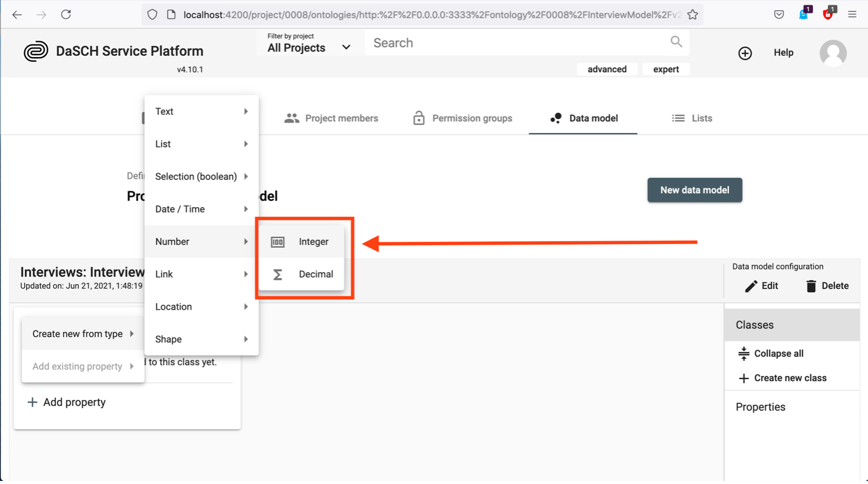Click the DaSCH logo icon
The image size is (868, 484).
[36, 52]
